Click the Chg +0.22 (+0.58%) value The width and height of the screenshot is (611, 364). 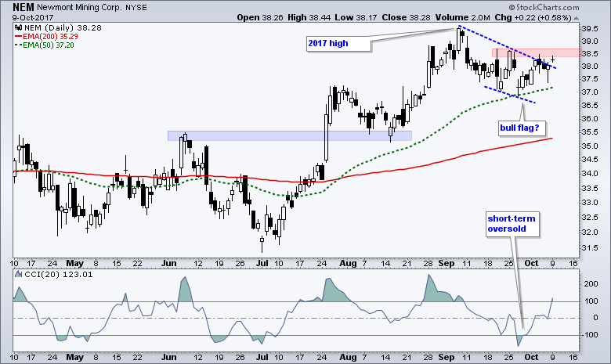(533, 17)
